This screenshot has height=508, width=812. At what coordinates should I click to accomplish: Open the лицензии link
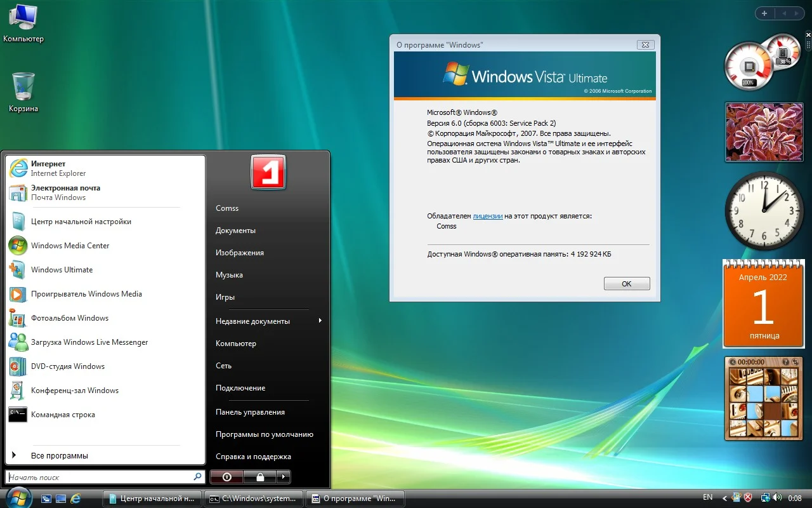488,216
